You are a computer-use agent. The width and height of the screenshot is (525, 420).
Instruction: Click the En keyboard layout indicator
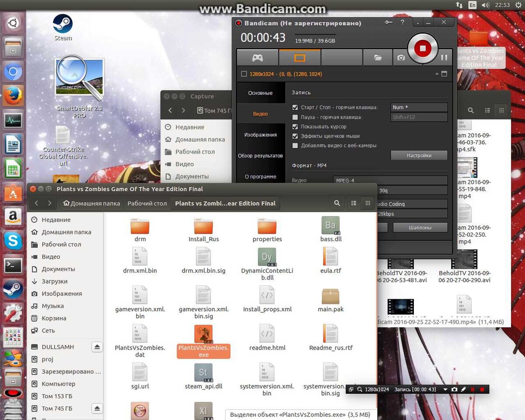point(472,5)
